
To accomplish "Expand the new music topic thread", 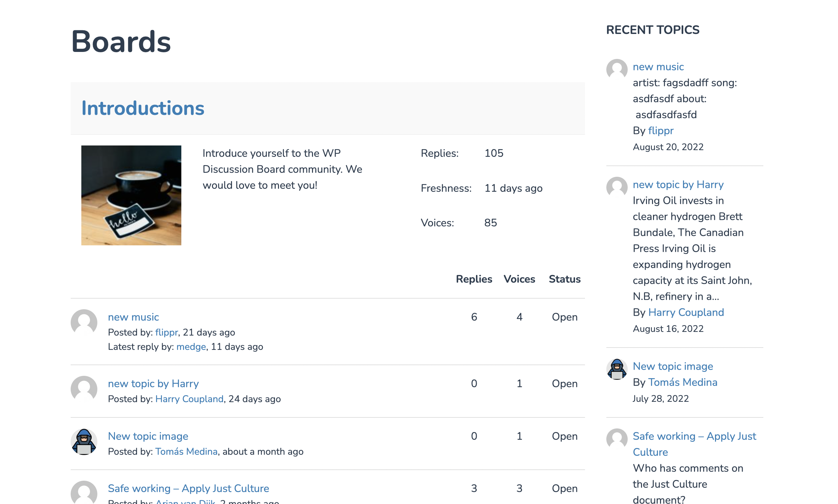I will click(x=133, y=318).
